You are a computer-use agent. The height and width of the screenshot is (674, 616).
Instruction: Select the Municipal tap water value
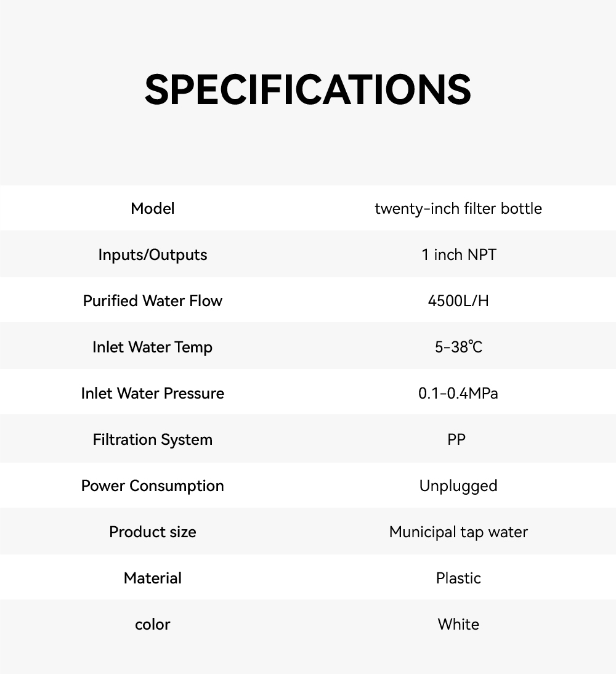click(x=458, y=532)
